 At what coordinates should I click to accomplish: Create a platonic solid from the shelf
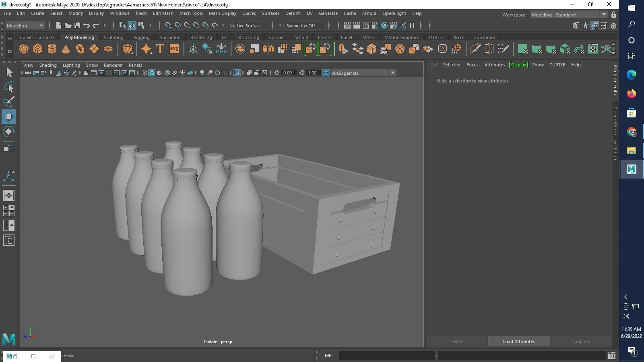click(128, 49)
